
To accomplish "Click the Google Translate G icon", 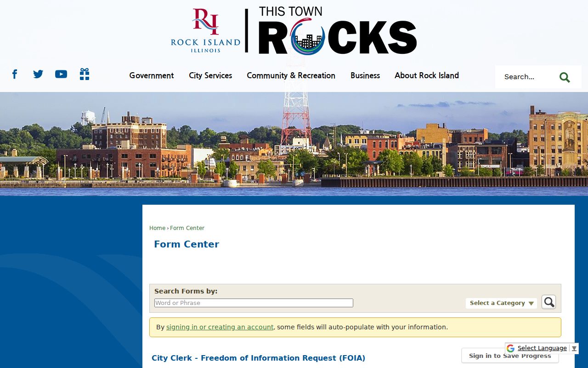I will tap(510, 348).
